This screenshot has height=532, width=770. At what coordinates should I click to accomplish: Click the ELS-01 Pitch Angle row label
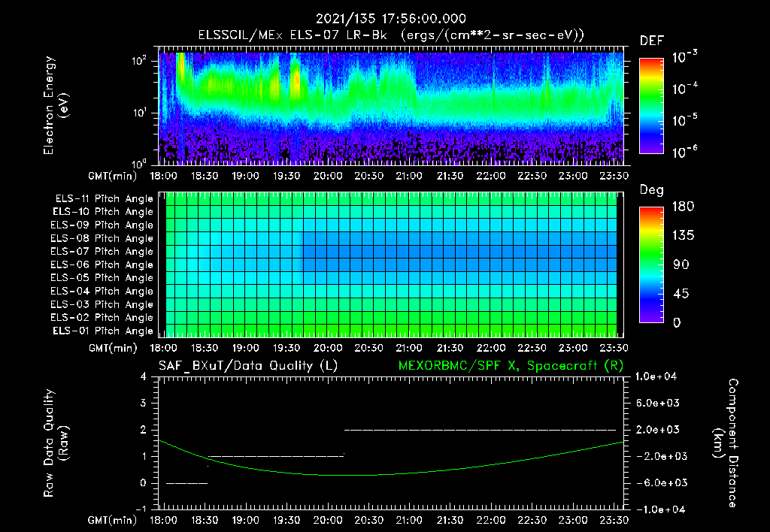103,331
